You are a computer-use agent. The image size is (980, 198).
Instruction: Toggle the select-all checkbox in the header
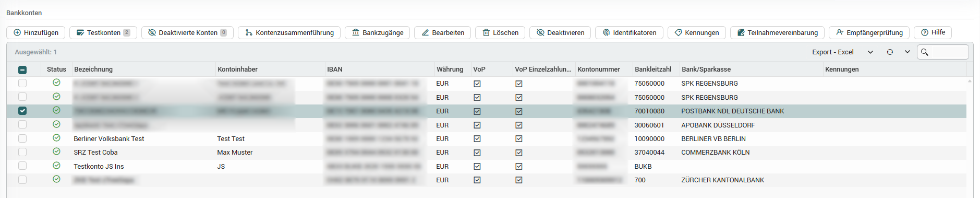coord(22,69)
